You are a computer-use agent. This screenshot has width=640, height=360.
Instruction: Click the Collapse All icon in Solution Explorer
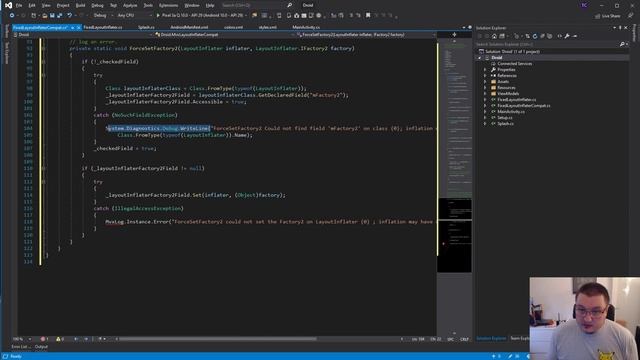(542, 36)
